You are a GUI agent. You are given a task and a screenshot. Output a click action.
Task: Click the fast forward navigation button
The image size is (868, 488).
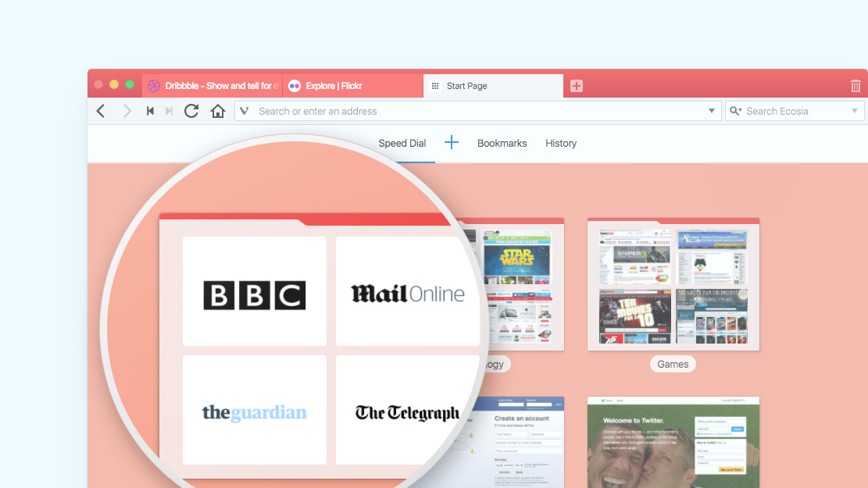(169, 111)
